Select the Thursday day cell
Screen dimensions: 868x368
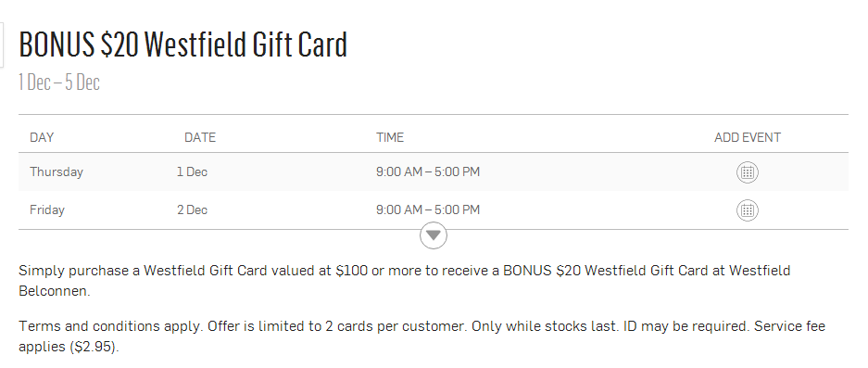57,171
